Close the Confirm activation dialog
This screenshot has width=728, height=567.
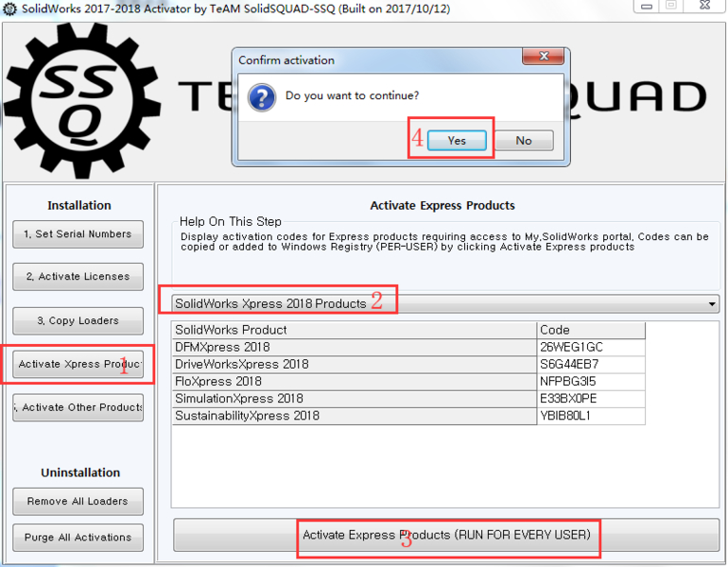pos(544,56)
